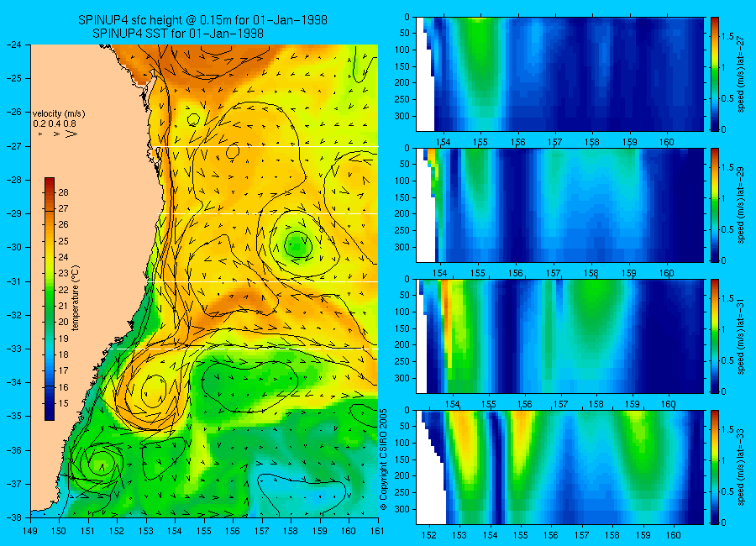Click the '28' value on the temperature scale
Viewport: 756px width, 546px height.
coord(63,192)
